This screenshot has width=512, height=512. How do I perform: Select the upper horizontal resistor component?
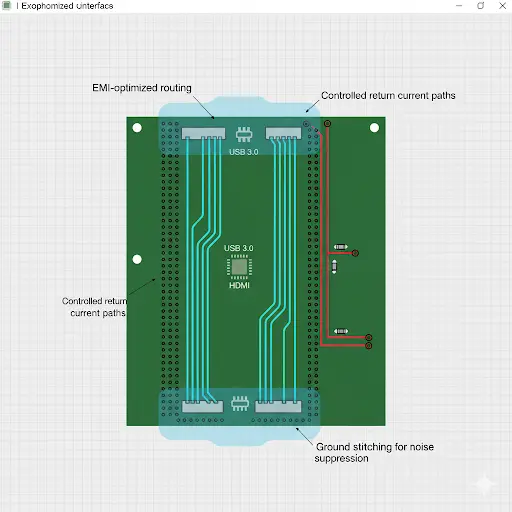click(341, 247)
